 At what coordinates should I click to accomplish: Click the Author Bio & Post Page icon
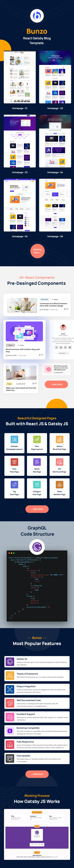(60, 439)
